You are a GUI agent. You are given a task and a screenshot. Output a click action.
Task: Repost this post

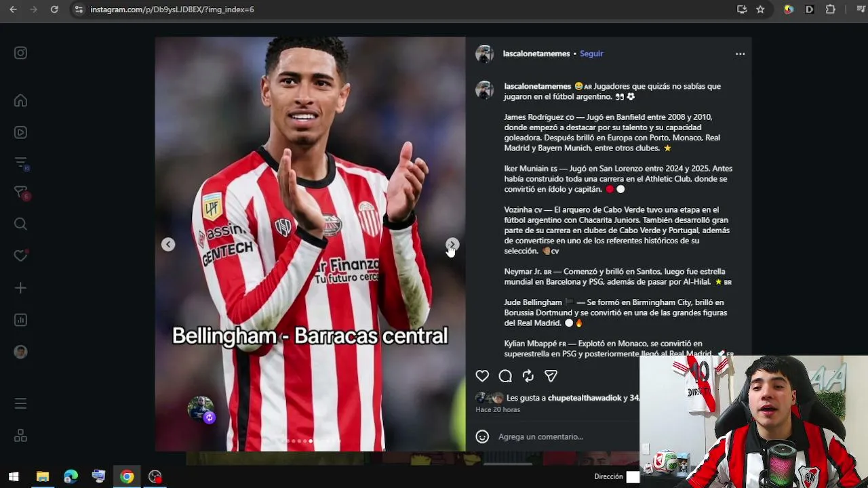pyautogui.click(x=528, y=376)
